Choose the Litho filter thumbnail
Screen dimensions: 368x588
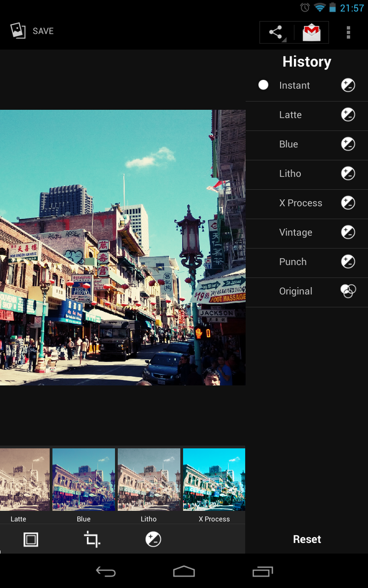click(x=149, y=480)
